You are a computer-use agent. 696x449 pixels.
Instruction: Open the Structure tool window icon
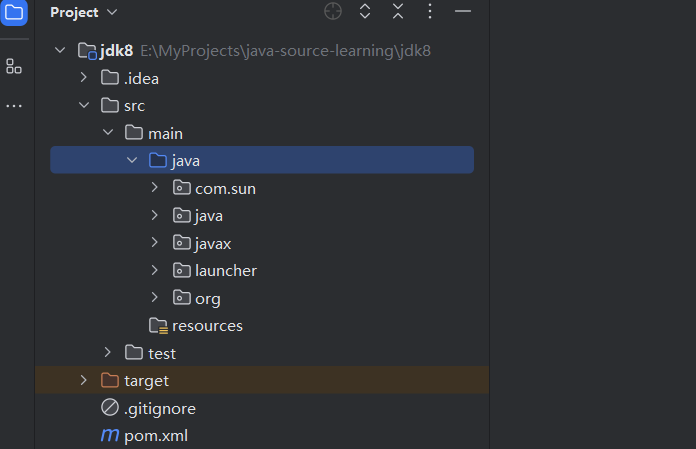14,66
